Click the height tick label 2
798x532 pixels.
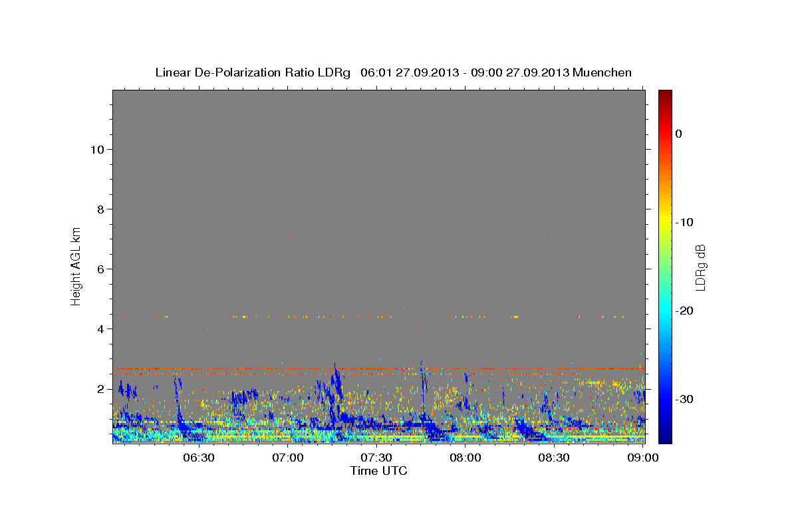[x=101, y=389]
